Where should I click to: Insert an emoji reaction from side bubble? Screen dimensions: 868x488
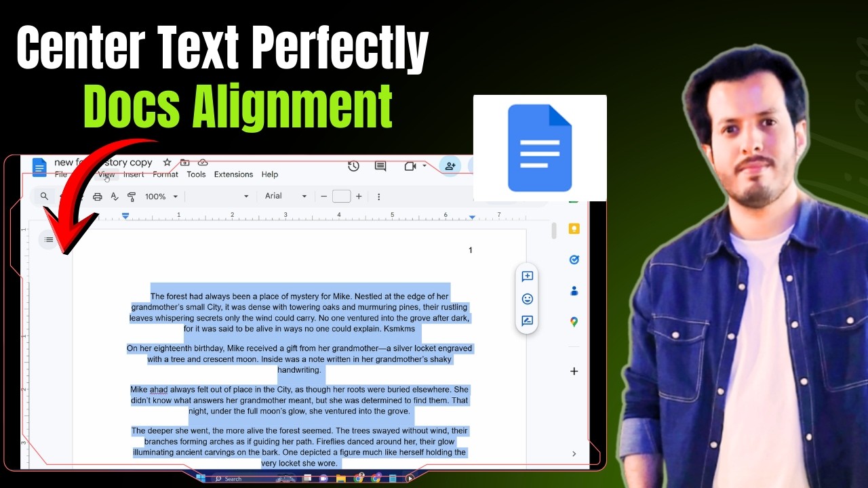click(x=527, y=299)
